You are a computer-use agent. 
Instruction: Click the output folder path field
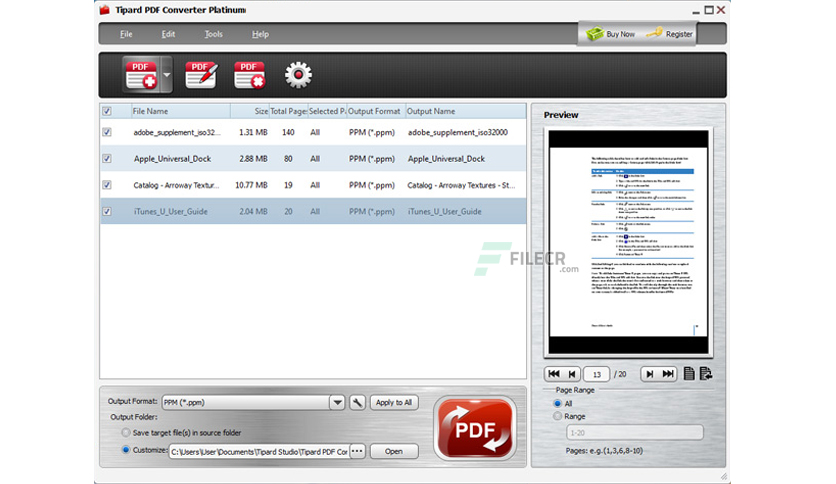pos(259,451)
